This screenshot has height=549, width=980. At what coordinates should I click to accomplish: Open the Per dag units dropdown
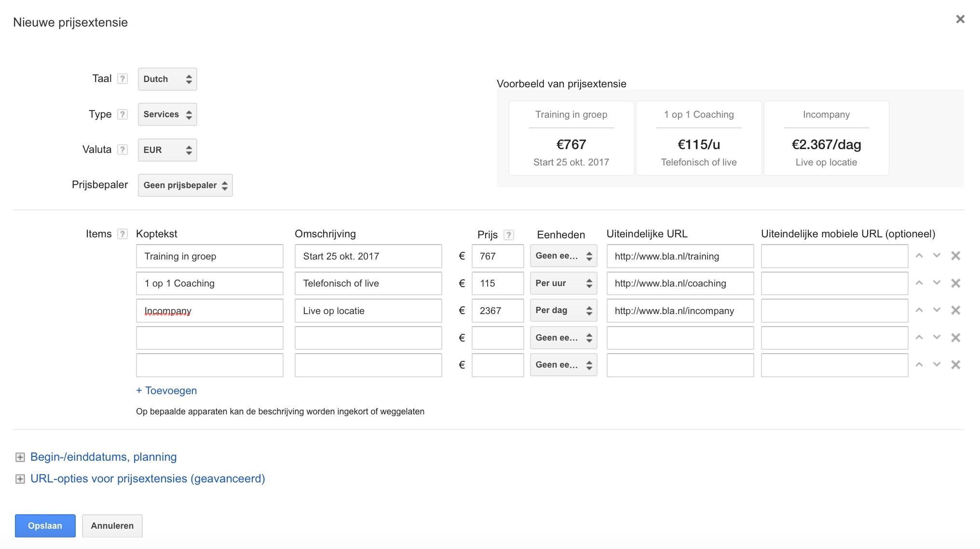click(x=563, y=310)
